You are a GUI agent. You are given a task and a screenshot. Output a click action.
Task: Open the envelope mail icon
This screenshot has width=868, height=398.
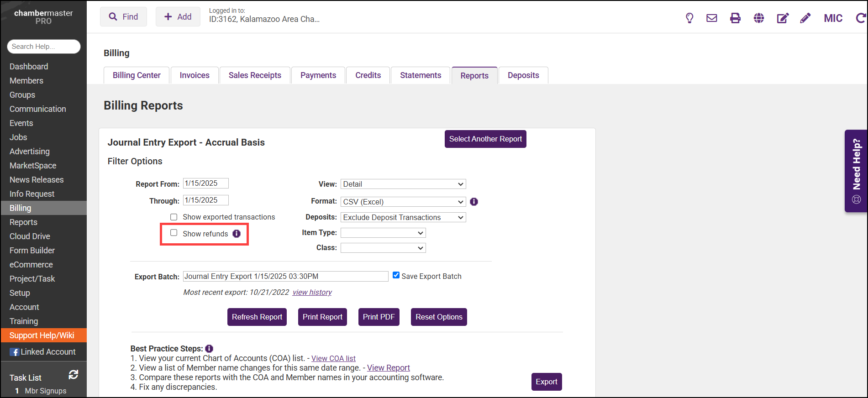(711, 18)
